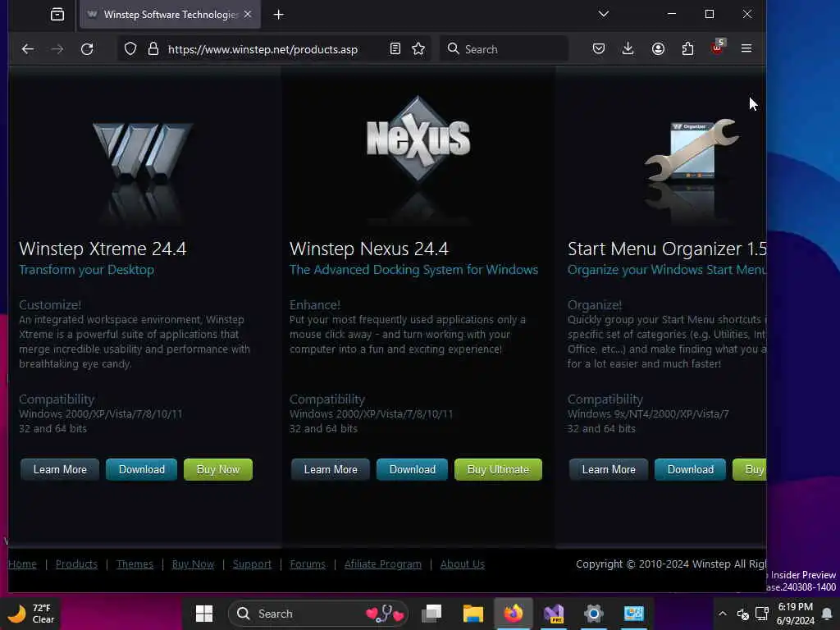Open the extensions puzzle icon
The image size is (840, 630).
687,48
